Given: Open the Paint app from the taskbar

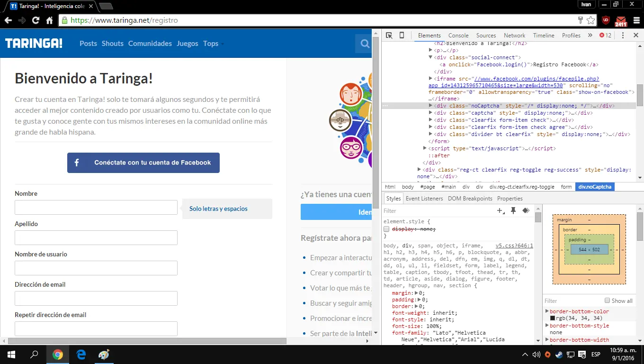Looking at the screenshot, I should coord(103,355).
